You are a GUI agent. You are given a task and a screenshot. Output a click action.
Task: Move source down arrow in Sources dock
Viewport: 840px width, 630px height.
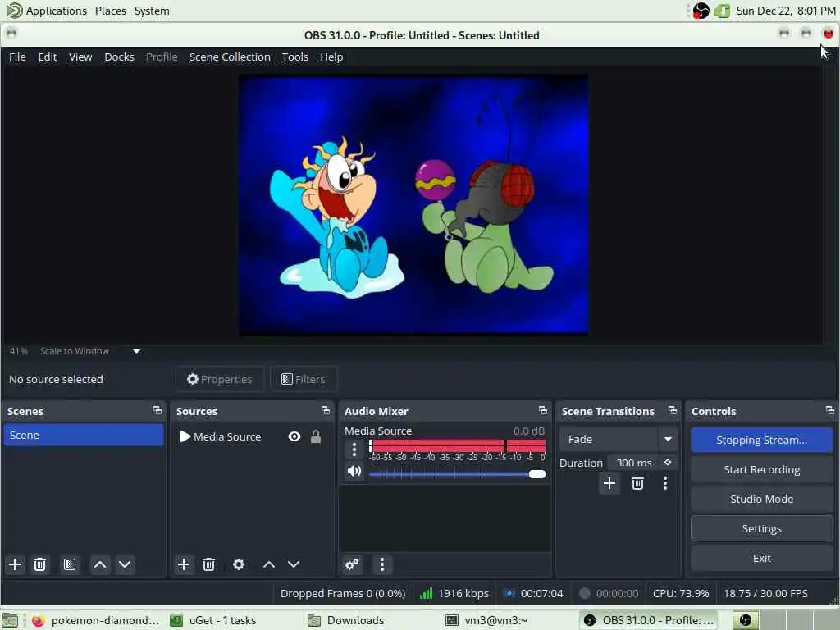(294, 564)
